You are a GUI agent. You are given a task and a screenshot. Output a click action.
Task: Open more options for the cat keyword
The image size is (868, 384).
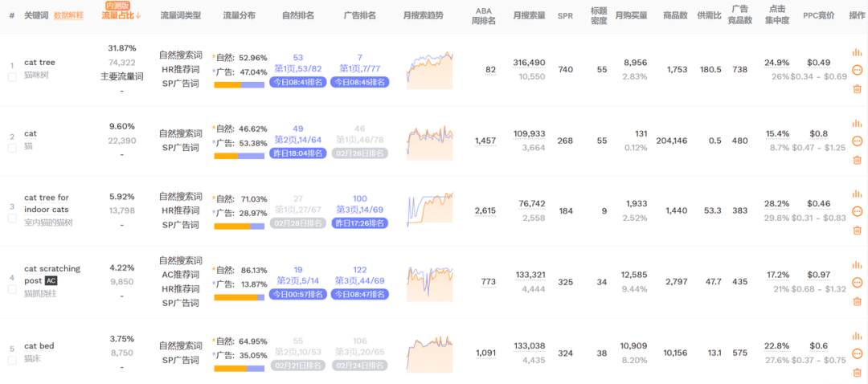click(857, 141)
